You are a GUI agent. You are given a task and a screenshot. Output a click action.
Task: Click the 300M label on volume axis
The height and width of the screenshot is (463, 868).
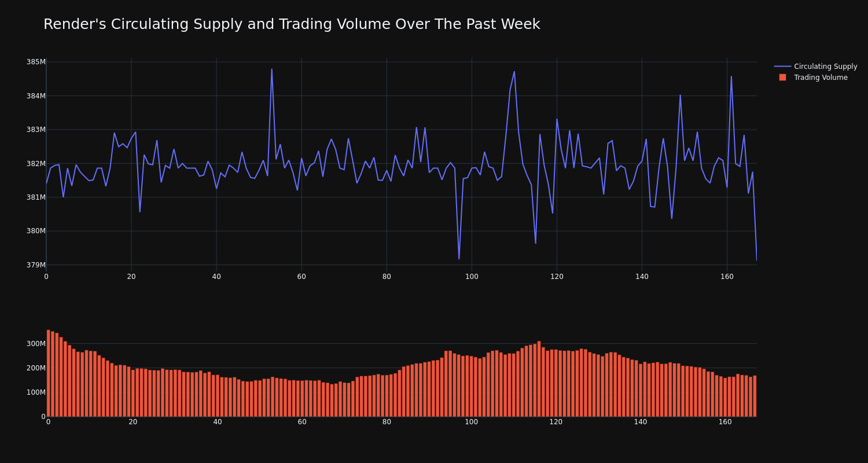[x=36, y=343]
